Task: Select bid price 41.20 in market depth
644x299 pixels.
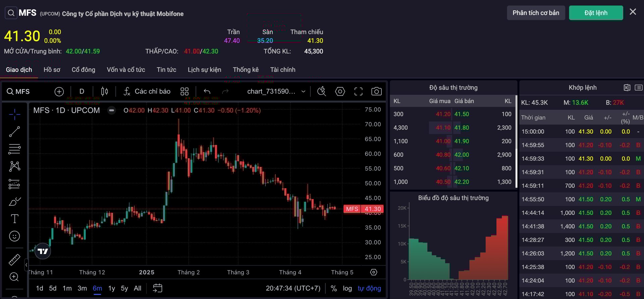Action: coord(443,114)
